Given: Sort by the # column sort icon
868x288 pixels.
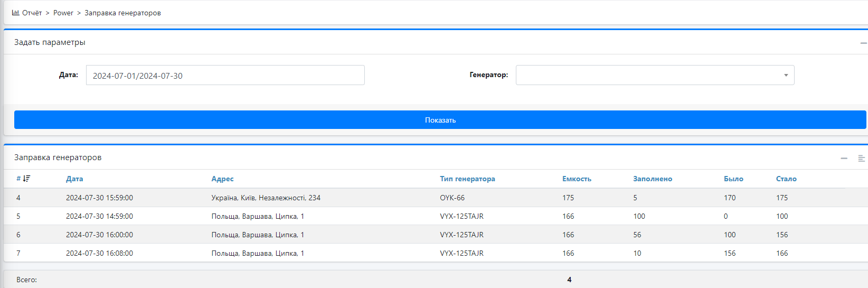Looking at the screenshot, I should point(27,179).
